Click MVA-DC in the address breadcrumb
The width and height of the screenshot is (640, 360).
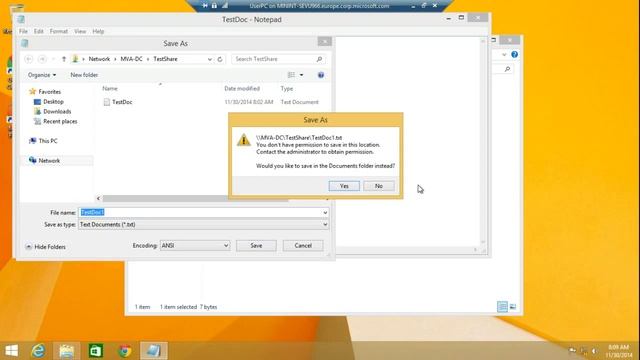(x=131, y=59)
